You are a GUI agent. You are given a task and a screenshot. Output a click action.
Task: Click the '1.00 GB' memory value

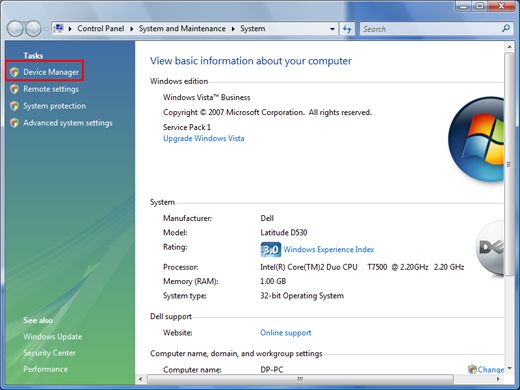pyautogui.click(x=273, y=281)
